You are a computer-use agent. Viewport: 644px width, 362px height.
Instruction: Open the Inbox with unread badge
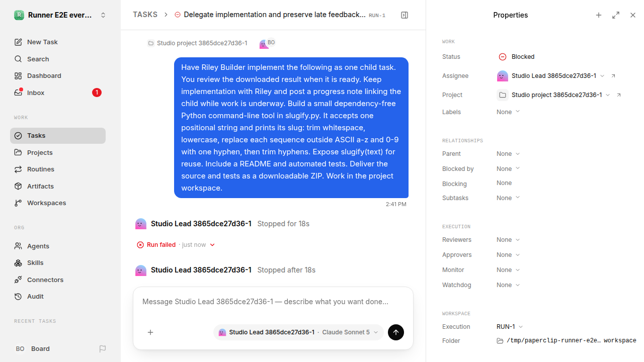point(58,93)
